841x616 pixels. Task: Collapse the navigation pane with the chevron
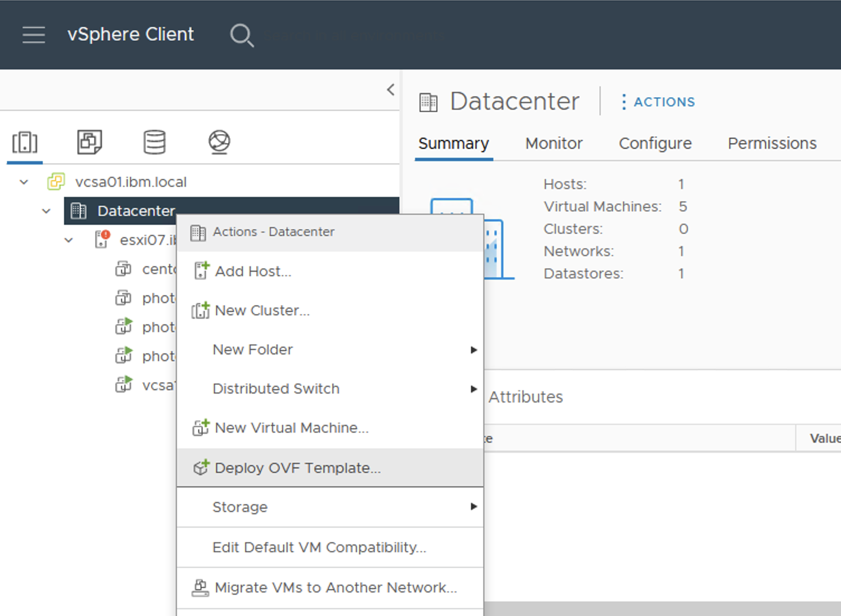390,89
